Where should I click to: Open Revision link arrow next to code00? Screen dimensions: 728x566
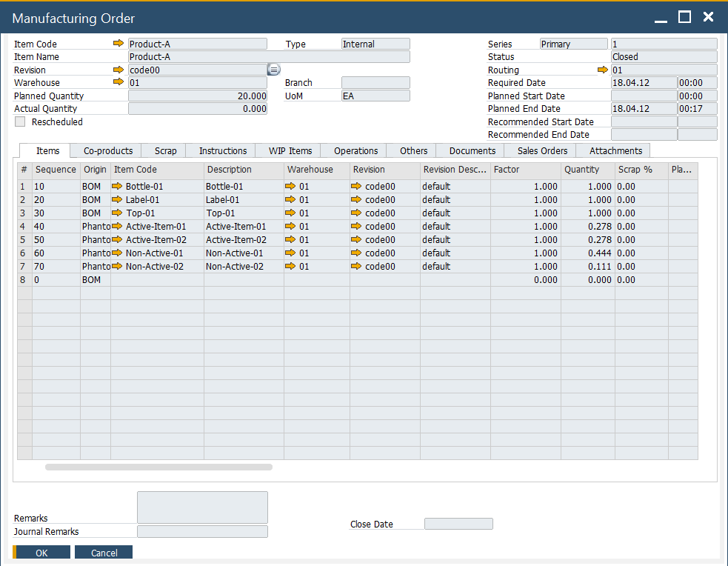118,70
